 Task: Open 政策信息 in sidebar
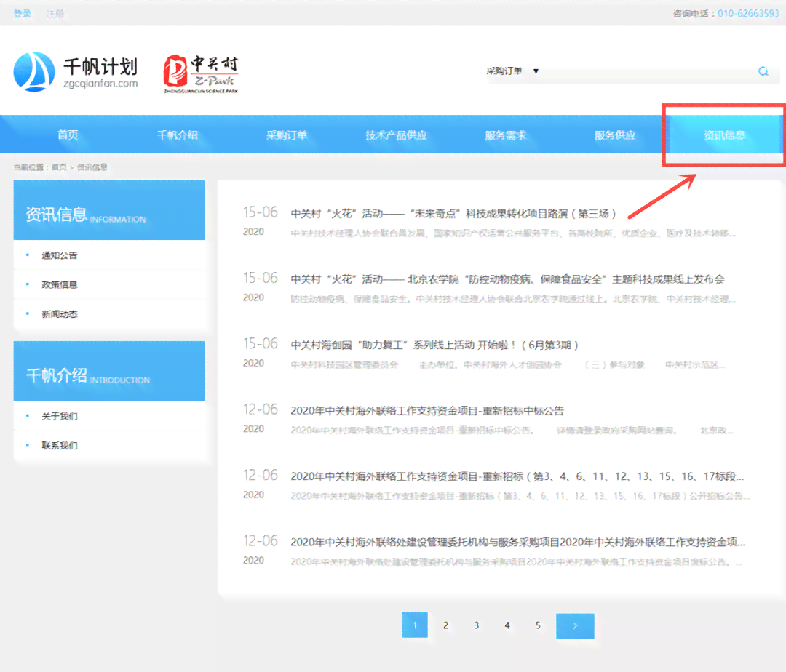(60, 285)
